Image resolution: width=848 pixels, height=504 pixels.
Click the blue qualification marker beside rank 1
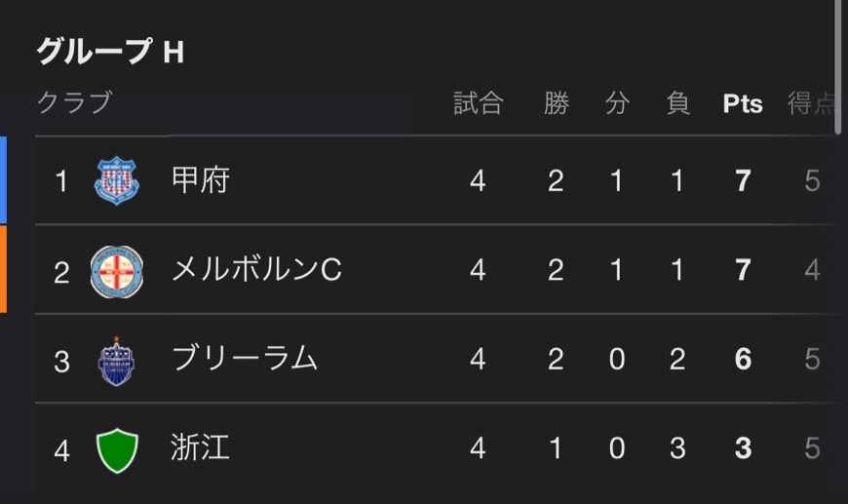[3, 180]
